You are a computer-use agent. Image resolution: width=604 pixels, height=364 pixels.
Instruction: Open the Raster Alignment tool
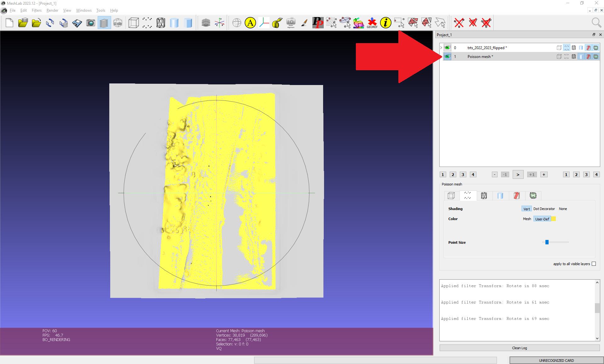coord(291,23)
